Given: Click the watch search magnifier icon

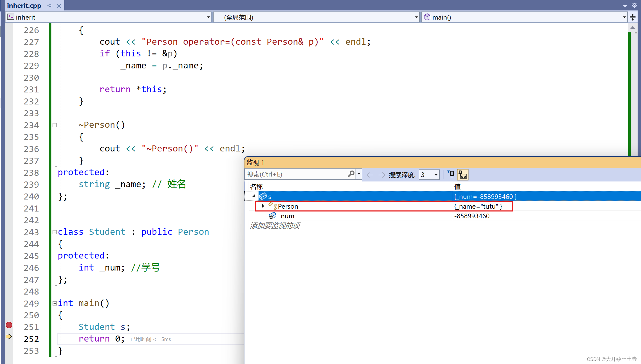Looking at the screenshot, I should coord(351,174).
